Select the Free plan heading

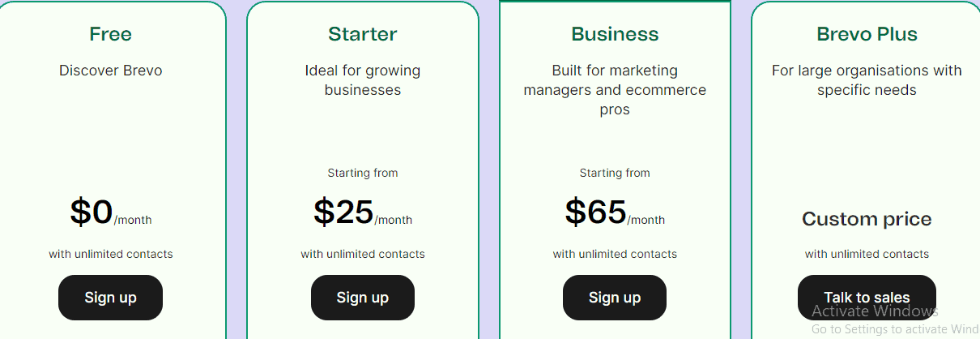[x=110, y=34]
